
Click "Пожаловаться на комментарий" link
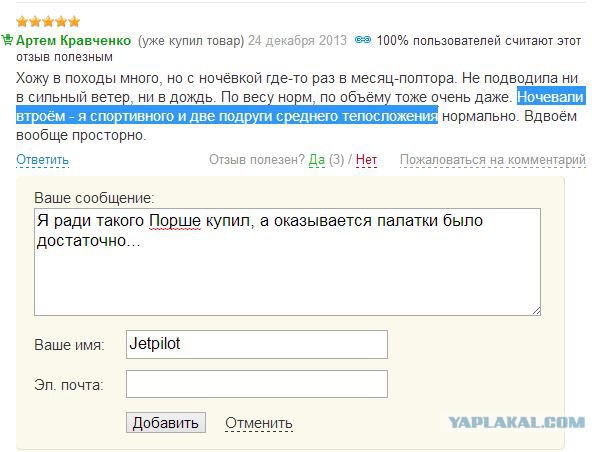(x=492, y=159)
